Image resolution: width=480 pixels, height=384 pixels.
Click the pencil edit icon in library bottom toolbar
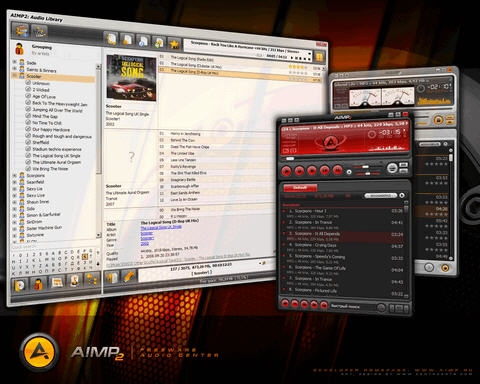click(x=129, y=277)
